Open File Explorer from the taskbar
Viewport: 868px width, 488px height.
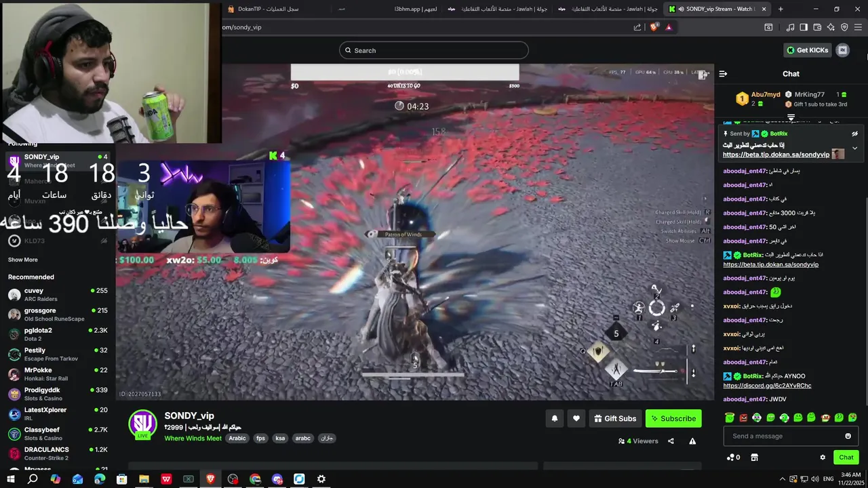tap(144, 479)
